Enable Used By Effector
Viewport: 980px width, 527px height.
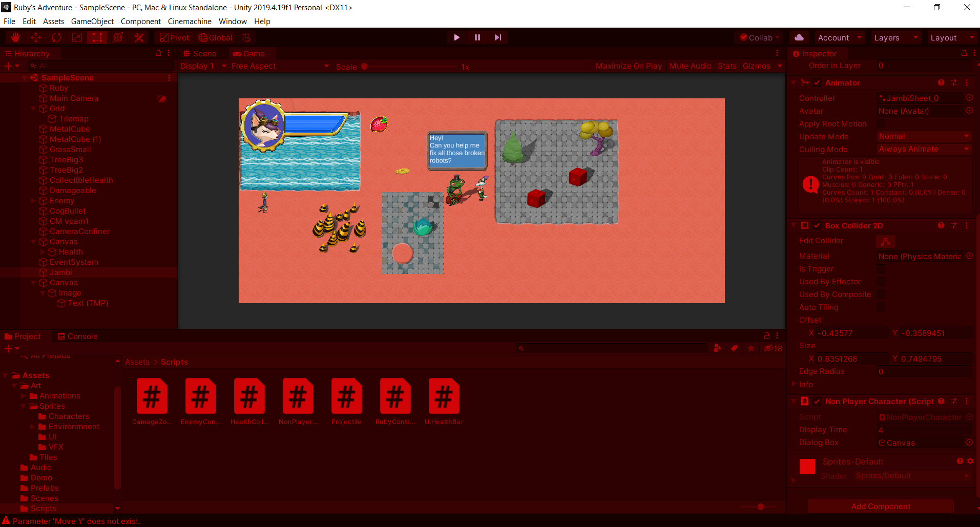(881, 282)
